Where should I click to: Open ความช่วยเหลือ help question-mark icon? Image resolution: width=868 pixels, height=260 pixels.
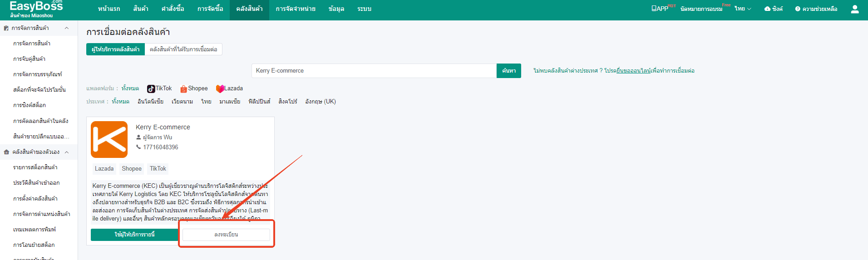pyautogui.click(x=798, y=9)
